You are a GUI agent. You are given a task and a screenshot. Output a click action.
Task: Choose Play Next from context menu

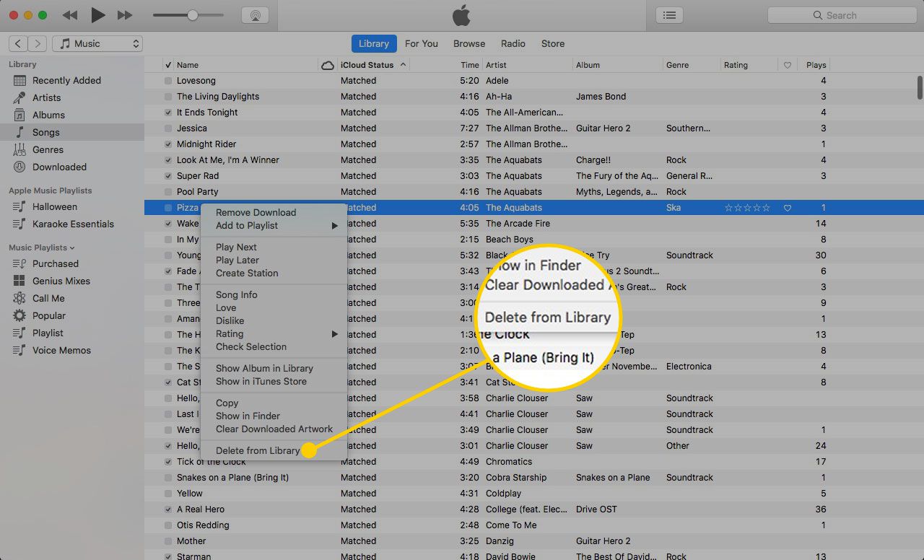click(x=236, y=248)
